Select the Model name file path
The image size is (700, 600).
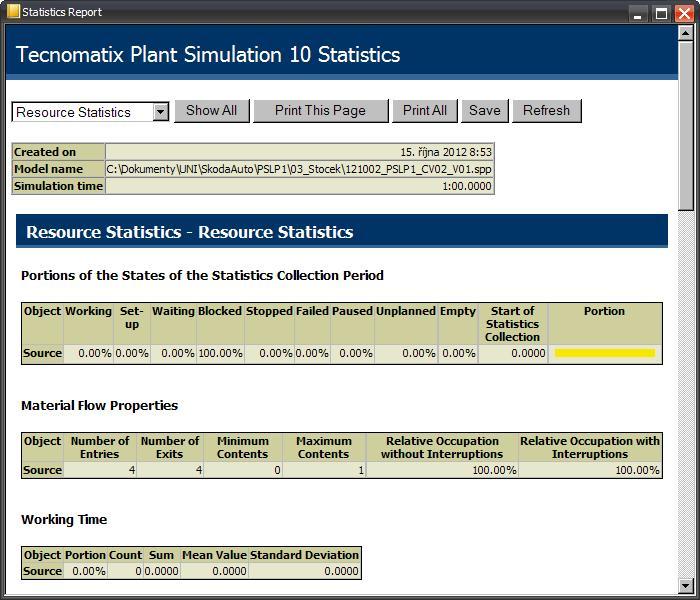299,169
